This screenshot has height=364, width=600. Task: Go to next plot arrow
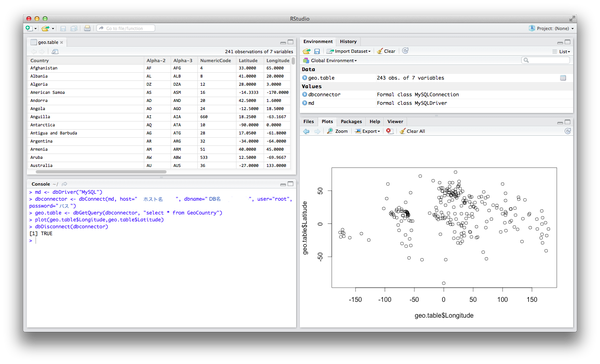click(317, 131)
